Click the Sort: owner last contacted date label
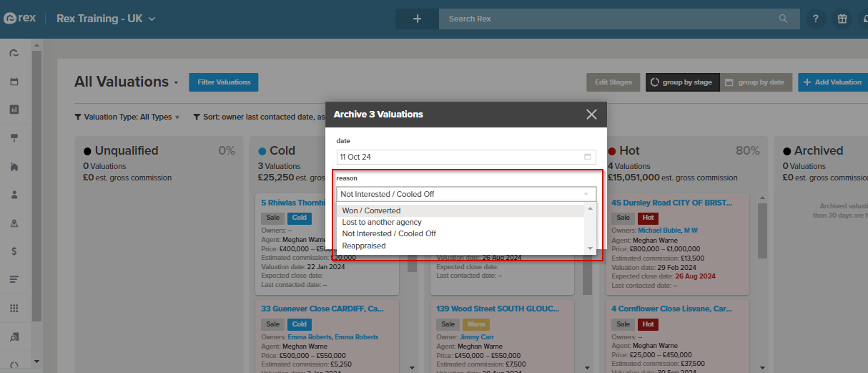Screen dimensions: 868x373 261,117
